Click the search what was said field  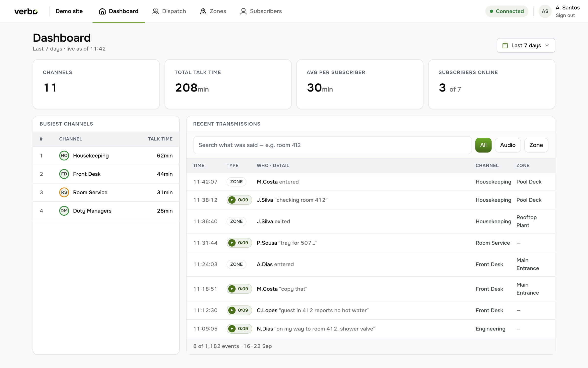tap(332, 145)
